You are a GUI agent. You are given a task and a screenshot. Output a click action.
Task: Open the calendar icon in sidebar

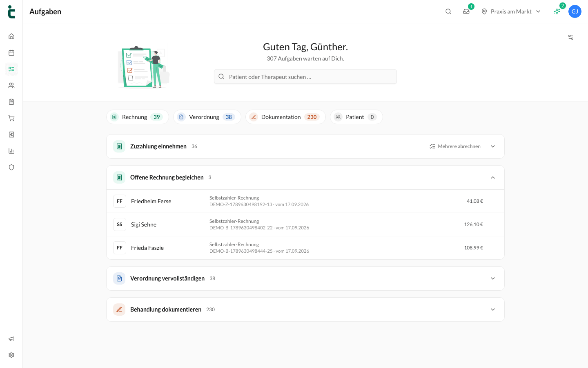[x=11, y=53]
